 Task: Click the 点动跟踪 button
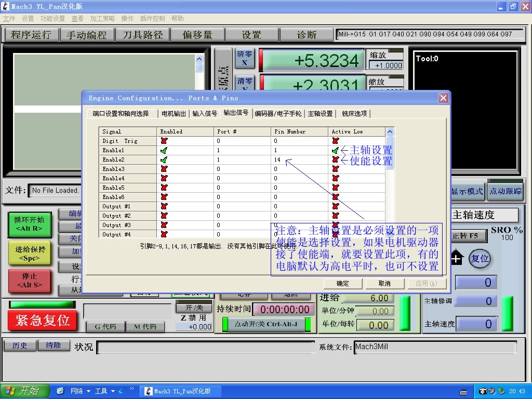505,191
